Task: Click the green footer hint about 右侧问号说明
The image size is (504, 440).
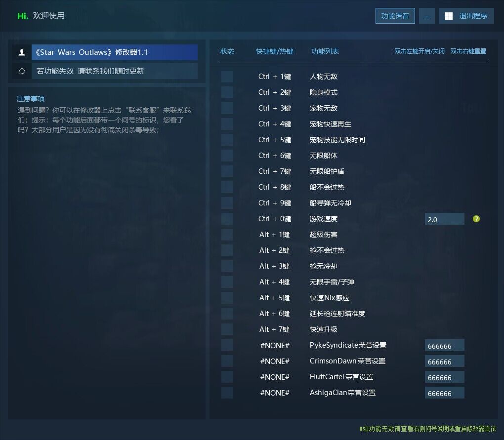Action: tap(428, 429)
